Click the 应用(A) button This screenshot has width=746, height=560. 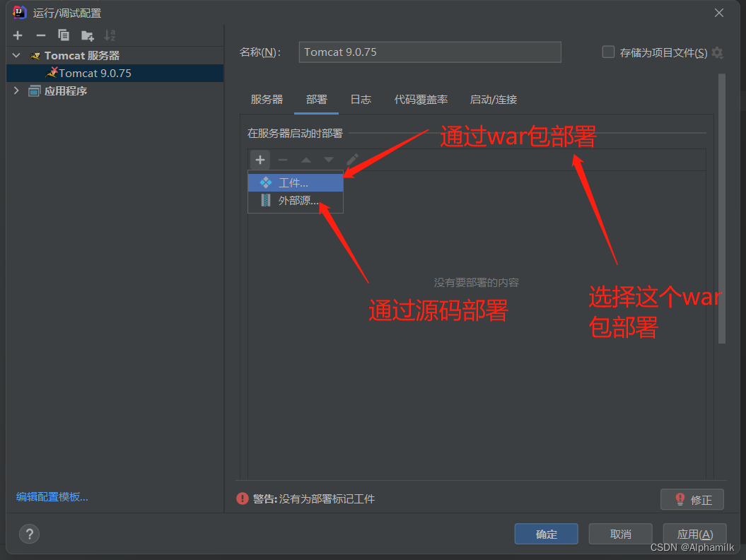tap(694, 534)
